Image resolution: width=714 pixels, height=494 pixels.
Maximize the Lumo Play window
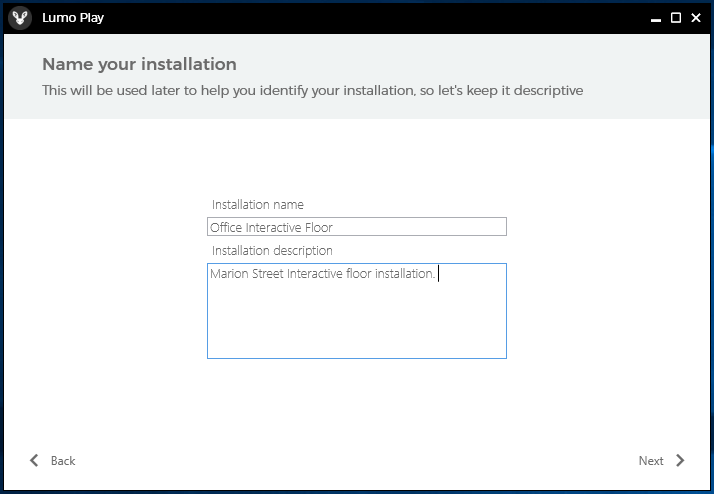[676, 18]
